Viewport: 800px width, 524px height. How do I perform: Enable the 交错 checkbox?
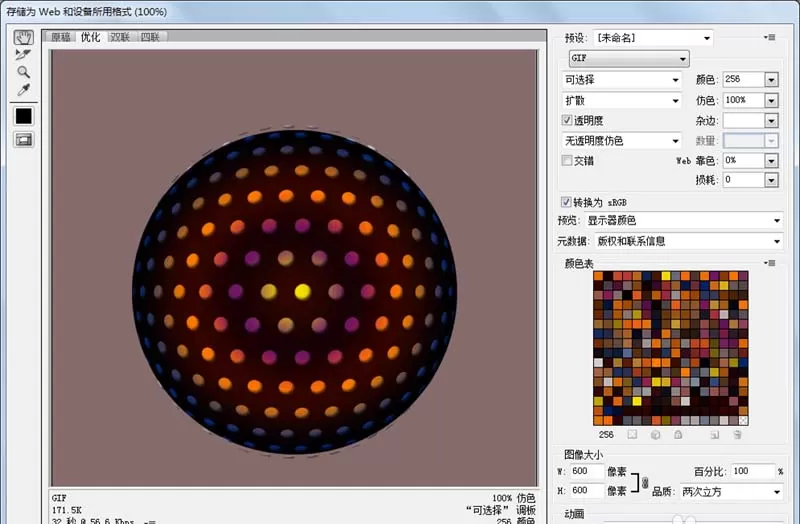[566, 160]
